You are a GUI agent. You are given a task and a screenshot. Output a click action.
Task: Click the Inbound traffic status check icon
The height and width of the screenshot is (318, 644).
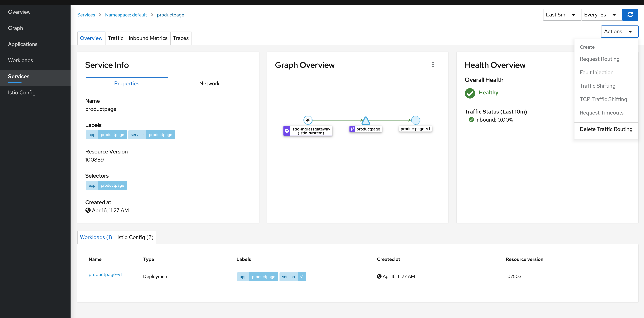click(x=471, y=120)
